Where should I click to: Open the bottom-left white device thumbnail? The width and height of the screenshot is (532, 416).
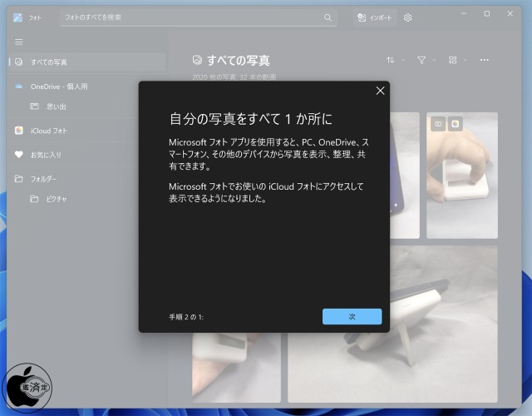pyautogui.click(x=236, y=368)
